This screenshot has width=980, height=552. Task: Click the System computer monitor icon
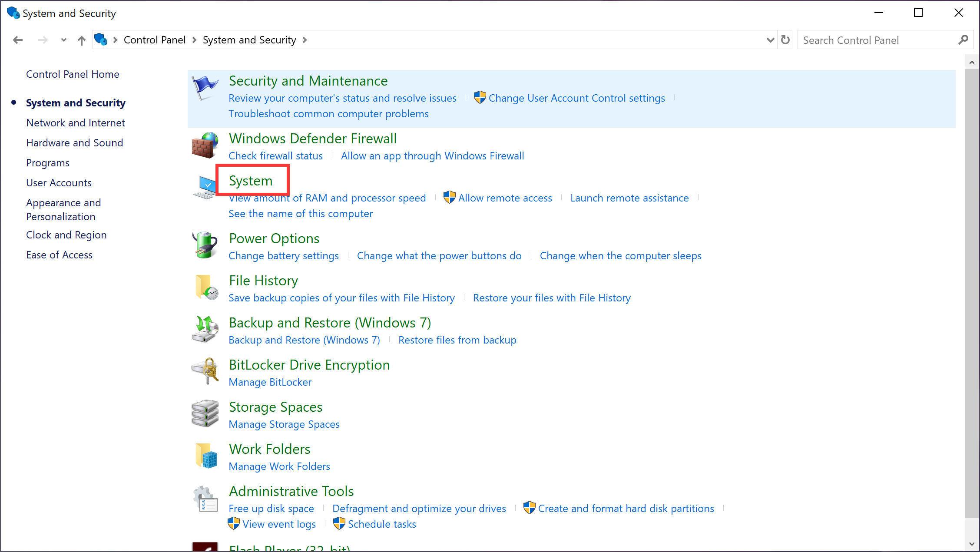pyautogui.click(x=204, y=187)
